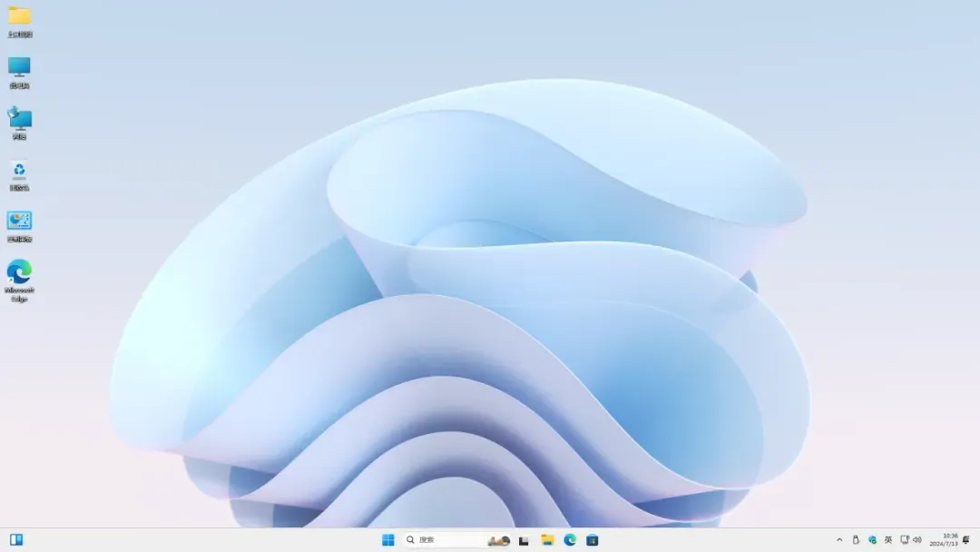Image resolution: width=980 pixels, height=552 pixels.
Task: Select the Control Panel desktop icon
Action: 19,226
